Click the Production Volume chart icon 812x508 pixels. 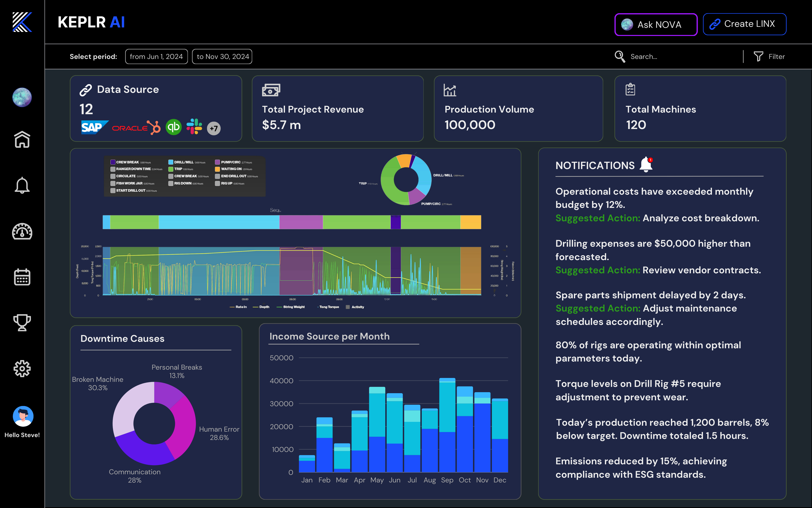(450, 90)
